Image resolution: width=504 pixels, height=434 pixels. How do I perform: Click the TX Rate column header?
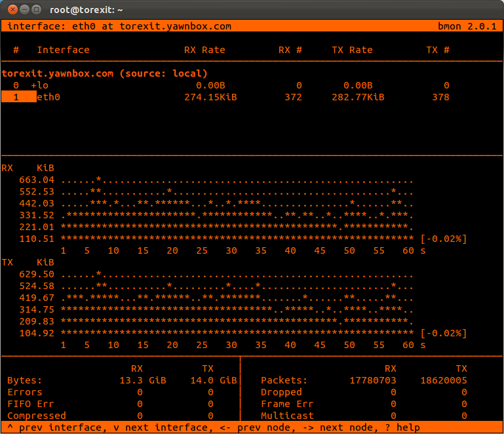[x=352, y=50]
